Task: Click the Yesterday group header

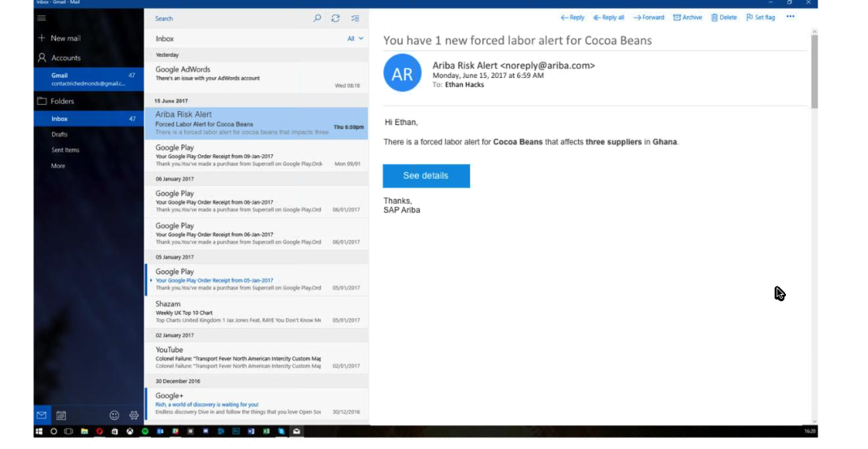Action: pyautogui.click(x=257, y=55)
